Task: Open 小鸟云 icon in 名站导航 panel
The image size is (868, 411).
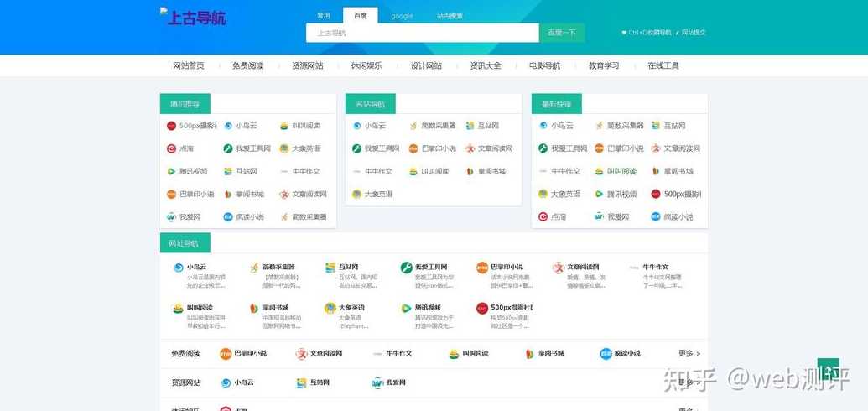Action: (x=357, y=126)
